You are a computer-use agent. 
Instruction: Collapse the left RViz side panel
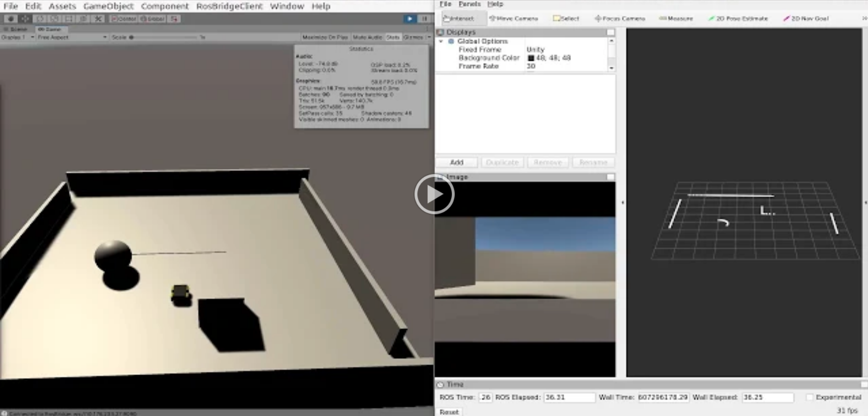coord(623,202)
